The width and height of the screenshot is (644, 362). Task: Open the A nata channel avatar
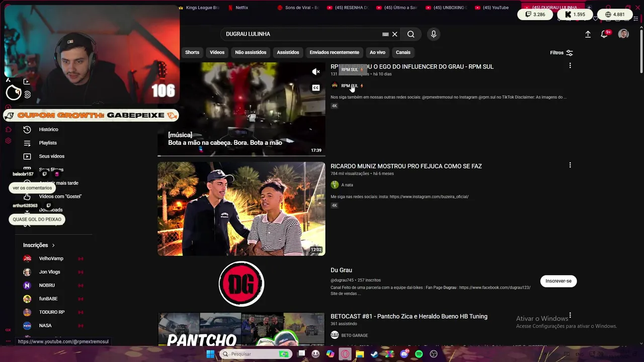pos(335,185)
